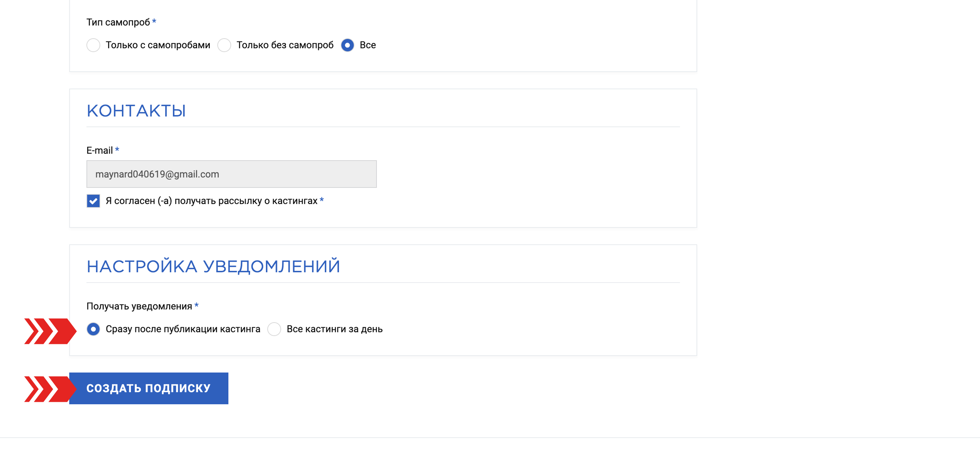Click the 'Все кастинги за день' option text
This screenshot has height=468, width=980.
click(334, 329)
